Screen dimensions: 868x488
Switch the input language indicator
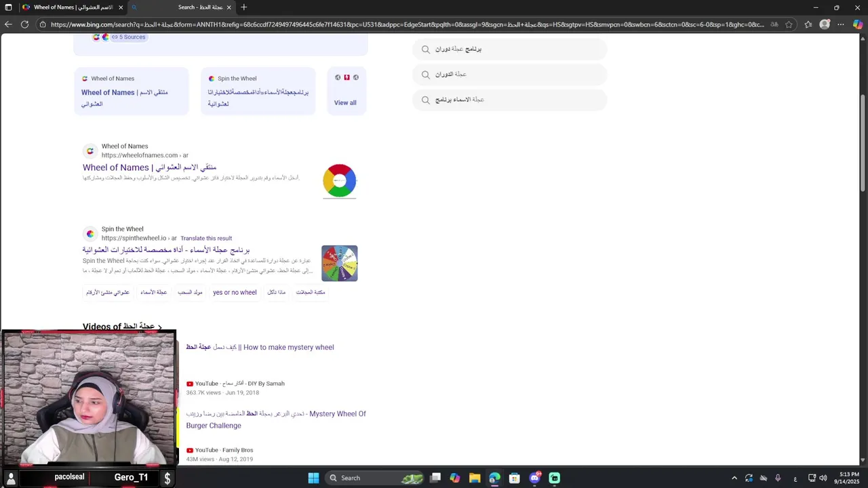pyautogui.click(x=795, y=478)
